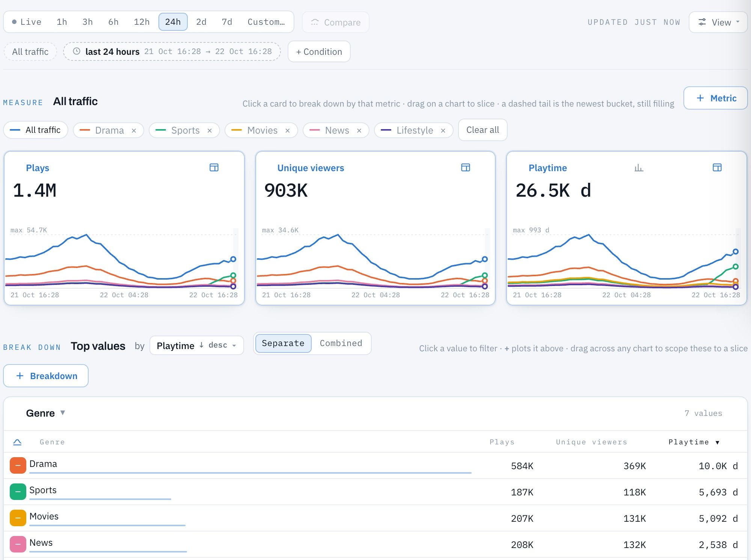This screenshot has width=751, height=560.
Task: Select the Separate view mode
Action: pos(283,343)
